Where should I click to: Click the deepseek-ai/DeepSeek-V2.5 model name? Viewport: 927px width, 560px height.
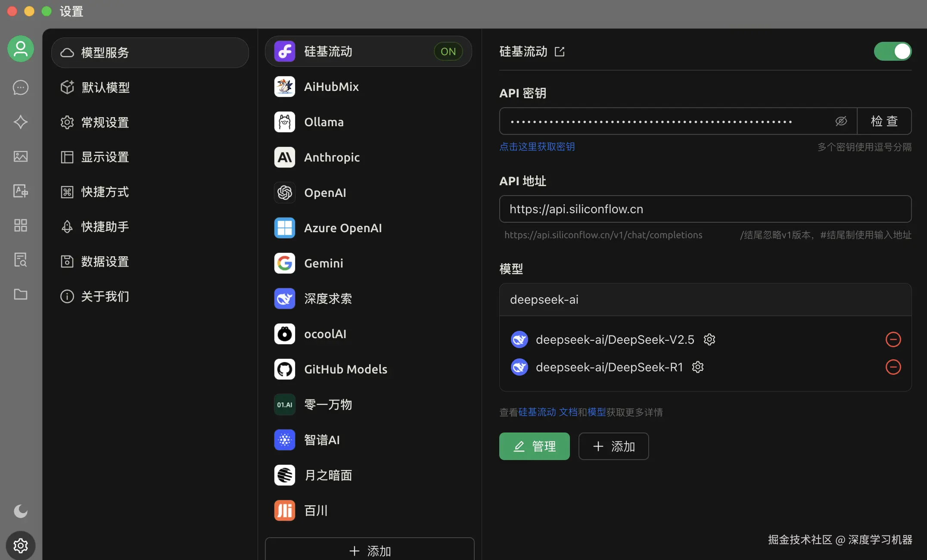[615, 339]
